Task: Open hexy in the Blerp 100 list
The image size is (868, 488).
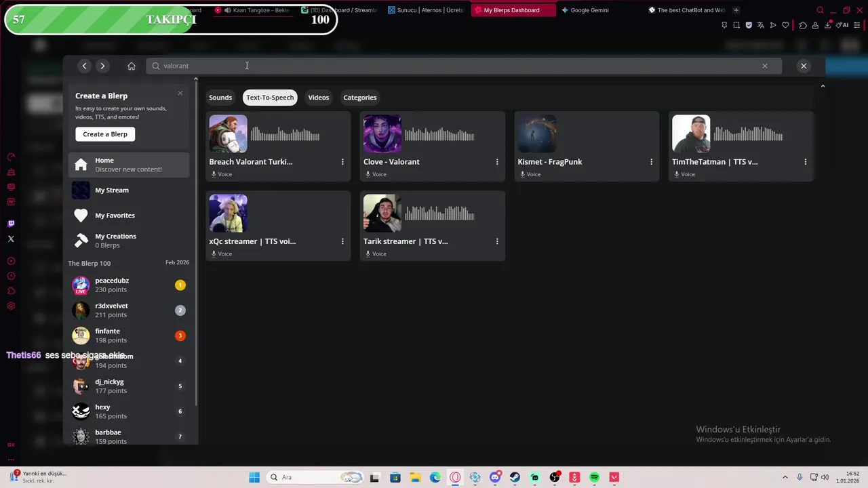Action: 129,411
